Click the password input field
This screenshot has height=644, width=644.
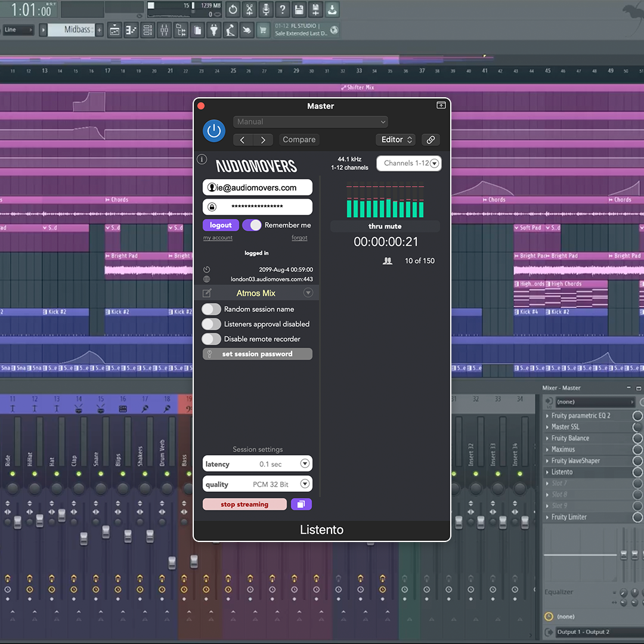coord(258,206)
